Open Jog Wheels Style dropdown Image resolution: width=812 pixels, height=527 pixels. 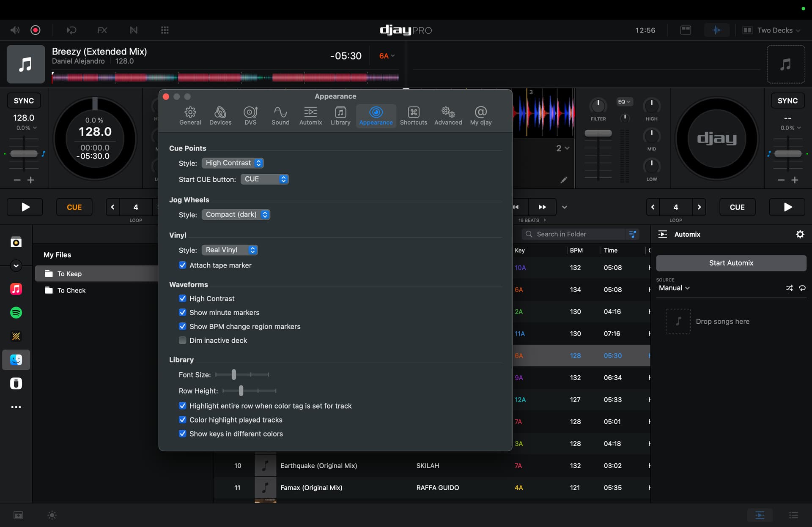pyautogui.click(x=236, y=215)
